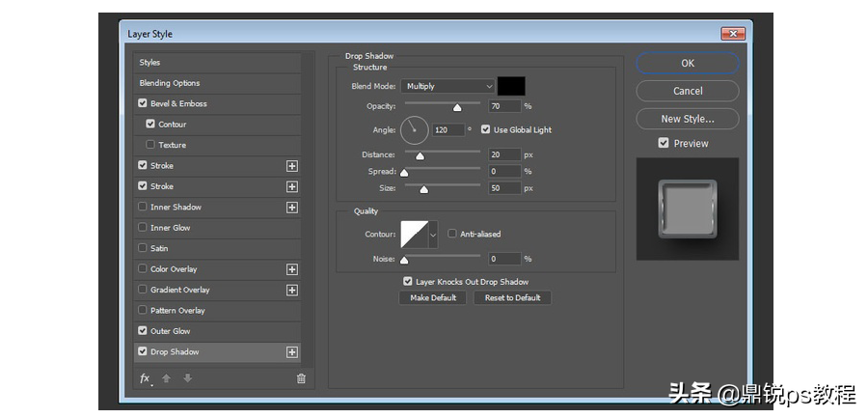Confirm with the OK button
Screen dimensions: 868x418
[688, 63]
